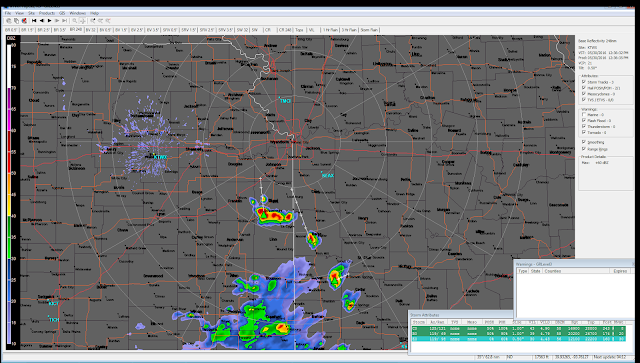Switch to the Storm Rain product tab
Screen dimensions: 640x363
(x=369, y=30)
